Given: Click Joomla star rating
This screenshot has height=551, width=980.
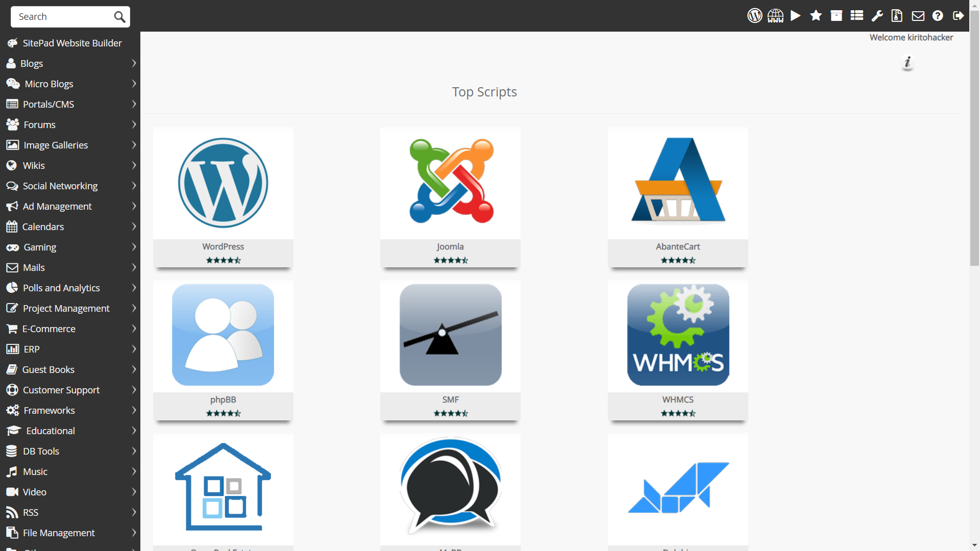Looking at the screenshot, I should [x=451, y=260].
